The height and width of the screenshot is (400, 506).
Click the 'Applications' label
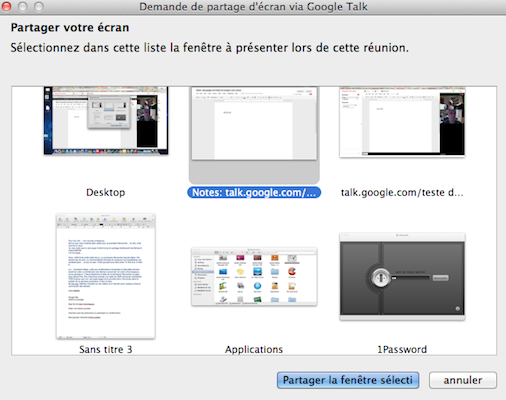point(254,349)
